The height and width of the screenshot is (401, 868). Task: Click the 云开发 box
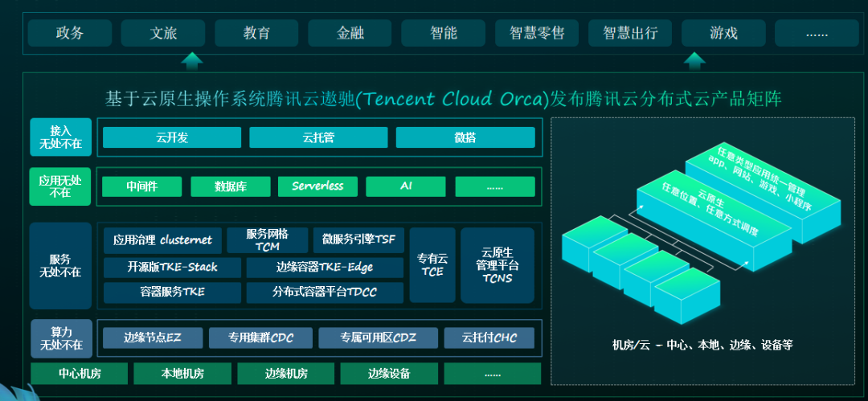click(x=172, y=137)
